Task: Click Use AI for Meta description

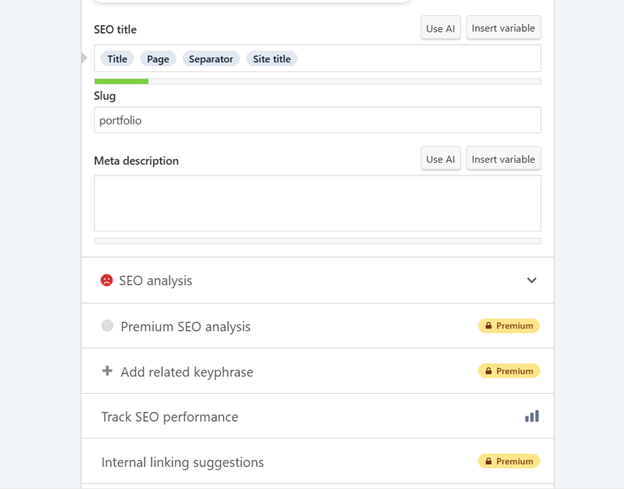Action: click(441, 159)
